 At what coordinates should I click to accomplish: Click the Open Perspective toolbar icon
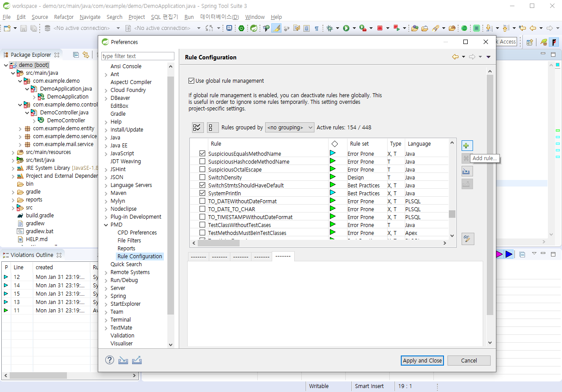point(530,42)
